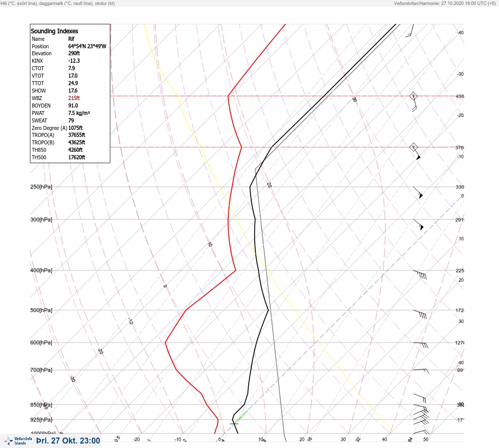The width and height of the screenshot is (499, 448).
Task: Click the SWEAT value '79'
Action: pyautogui.click(x=71, y=120)
